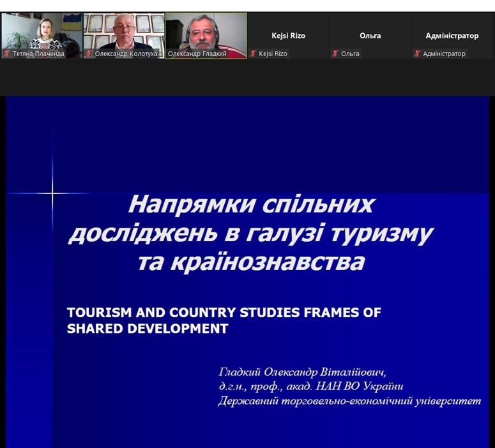Viewport: 495px width, 448px height.
Task: Click the slide title line 'Напрямки спільних'
Action: pyautogui.click(x=252, y=204)
